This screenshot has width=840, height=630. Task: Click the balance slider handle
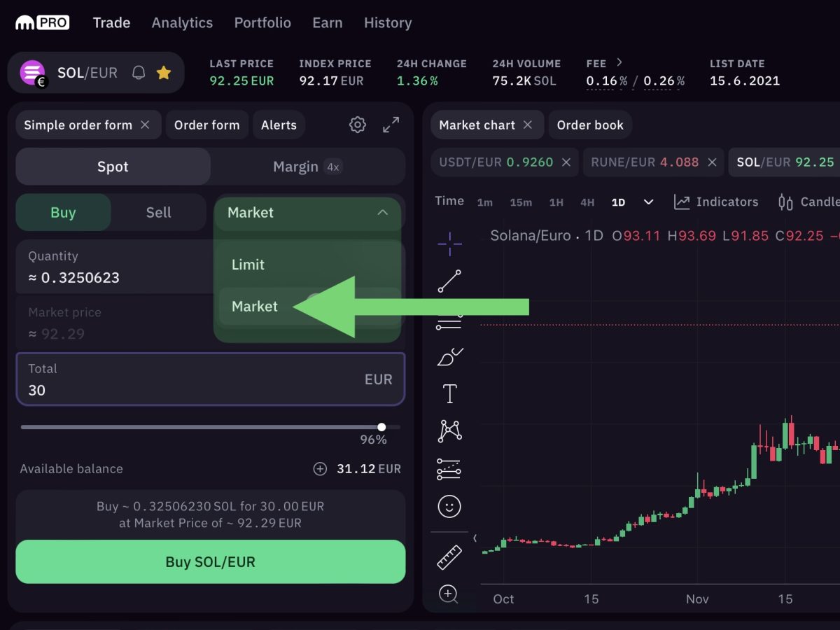381,427
